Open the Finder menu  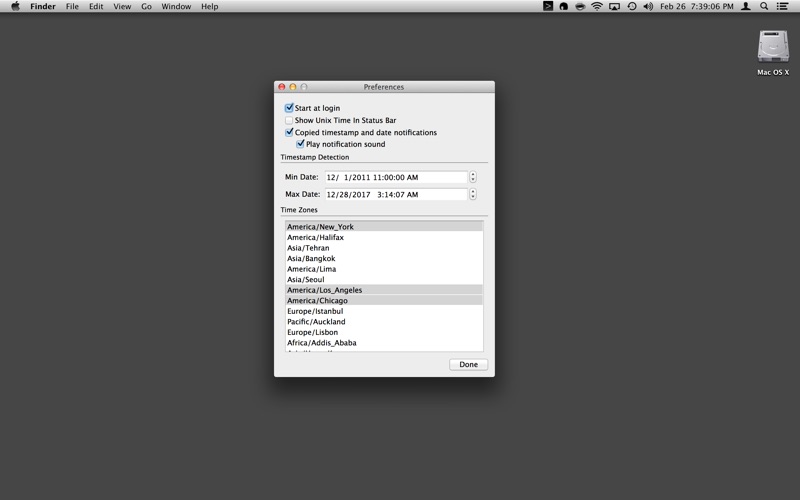click(x=43, y=6)
